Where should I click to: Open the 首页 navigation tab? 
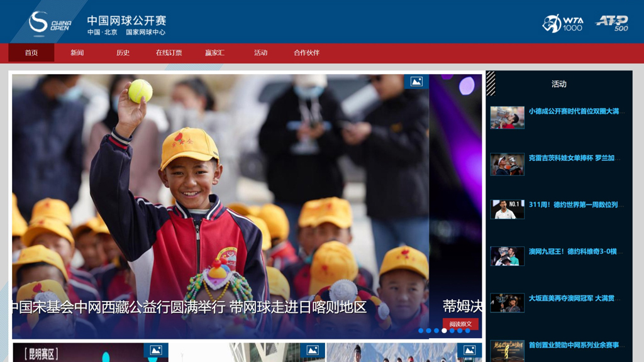click(x=31, y=53)
